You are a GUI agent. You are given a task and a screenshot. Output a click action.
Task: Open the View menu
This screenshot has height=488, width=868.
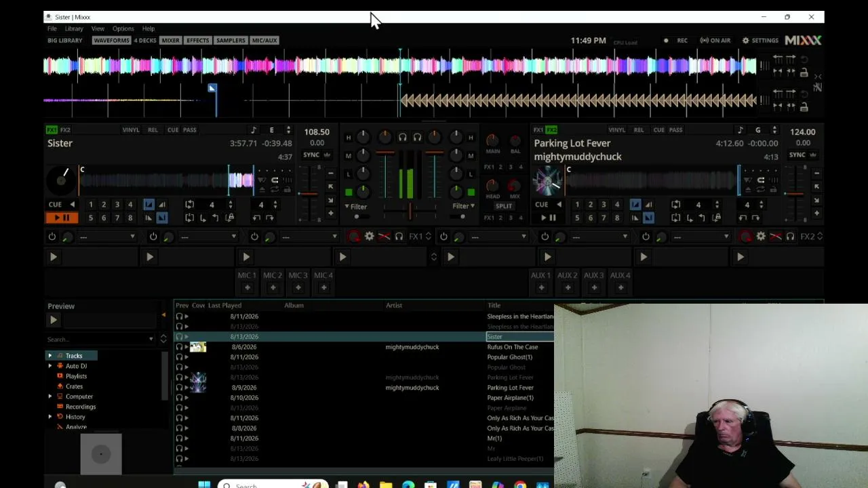pos(98,28)
